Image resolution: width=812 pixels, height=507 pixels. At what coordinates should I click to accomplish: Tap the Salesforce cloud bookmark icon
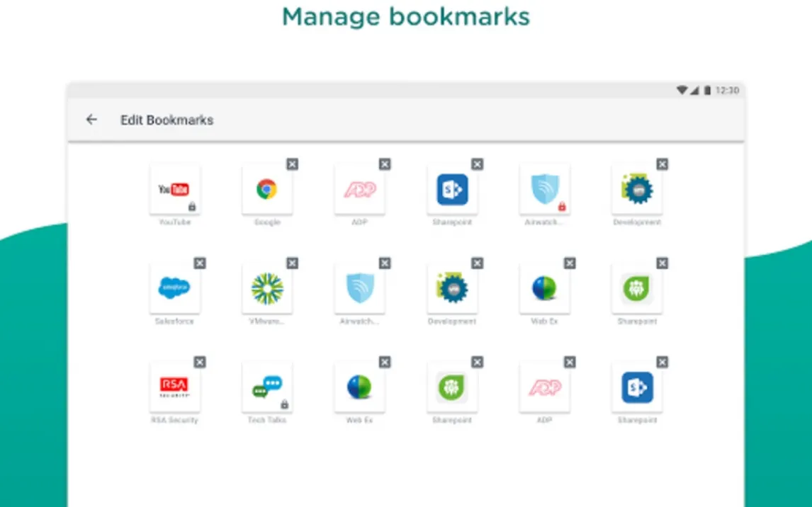click(174, 288)
